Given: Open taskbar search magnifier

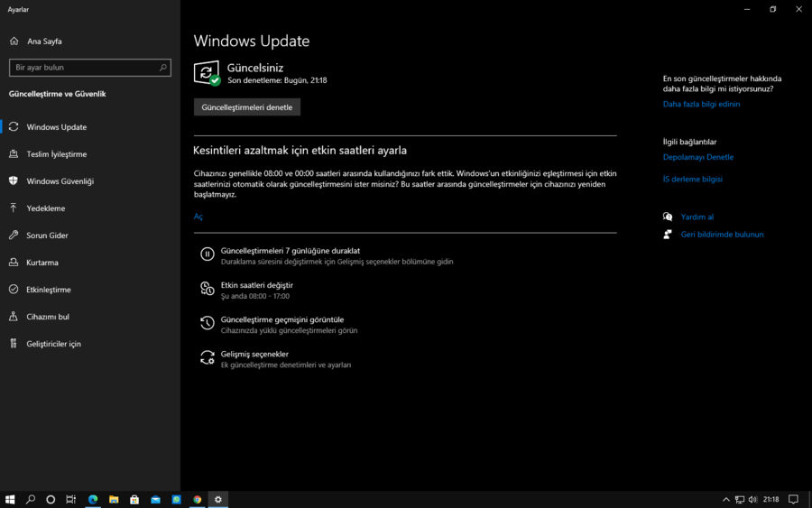Looking at the screenshot, I should coord(31,500).
